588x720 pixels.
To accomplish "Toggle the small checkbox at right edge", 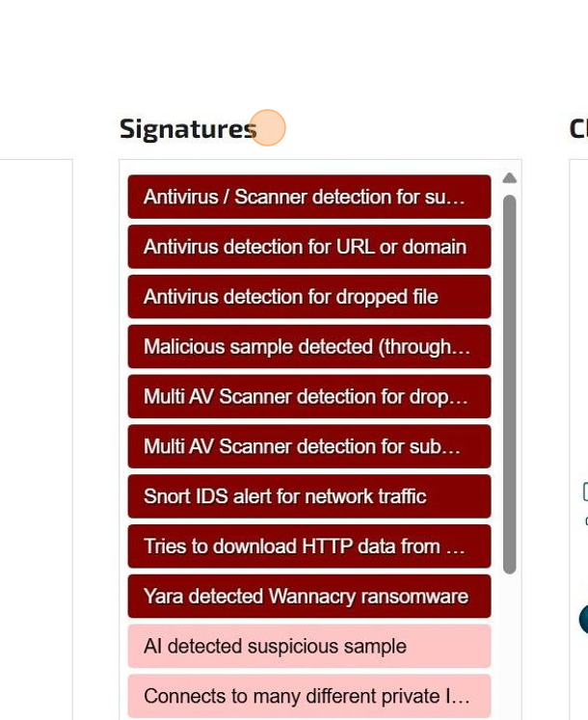I will (x=585, y=492).
